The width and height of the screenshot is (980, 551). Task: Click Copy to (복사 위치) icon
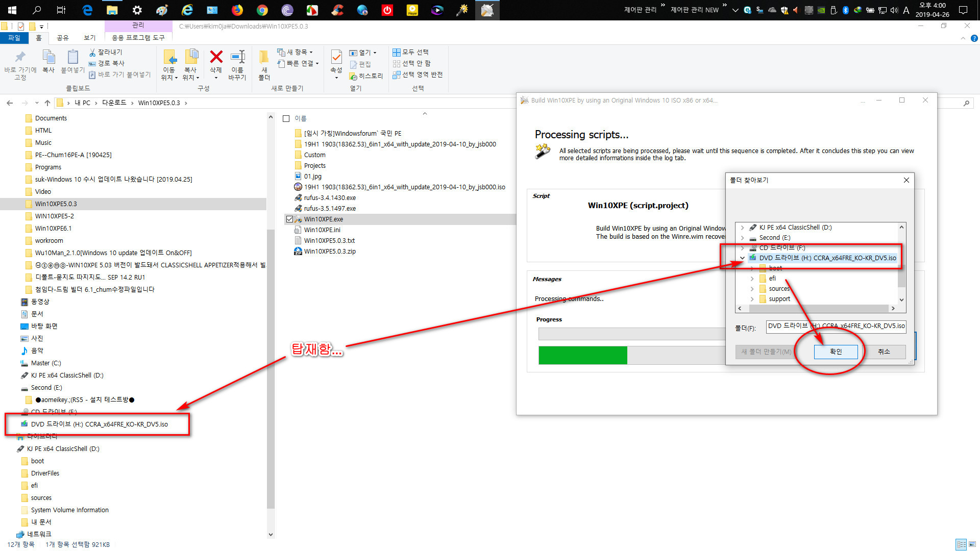(191, 57)
